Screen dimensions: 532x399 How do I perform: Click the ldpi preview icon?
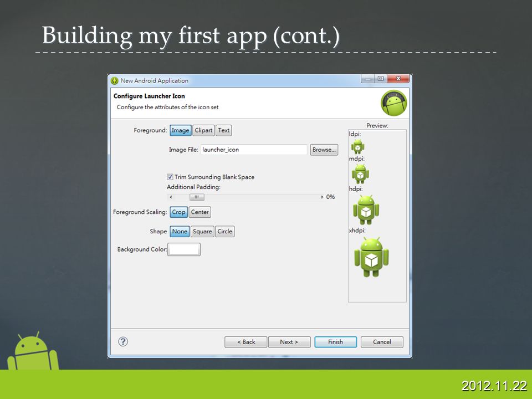357,146
